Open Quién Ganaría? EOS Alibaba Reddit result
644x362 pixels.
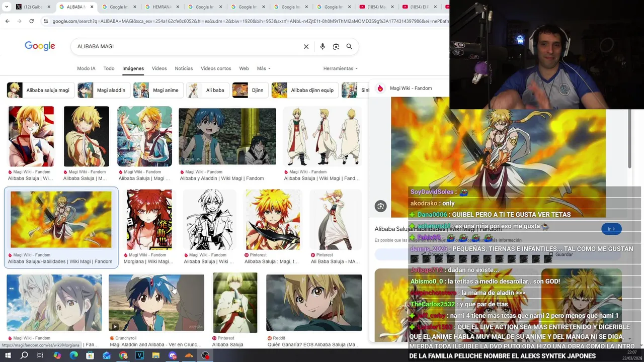[313, 344]
